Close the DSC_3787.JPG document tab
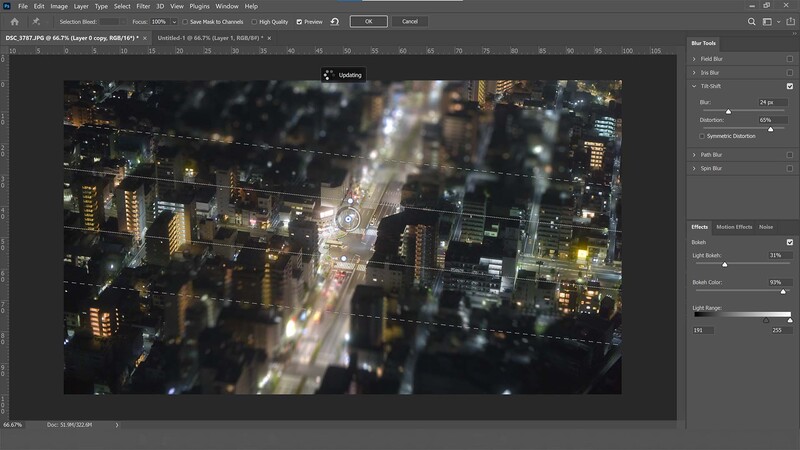 click(x=145, y=38)
